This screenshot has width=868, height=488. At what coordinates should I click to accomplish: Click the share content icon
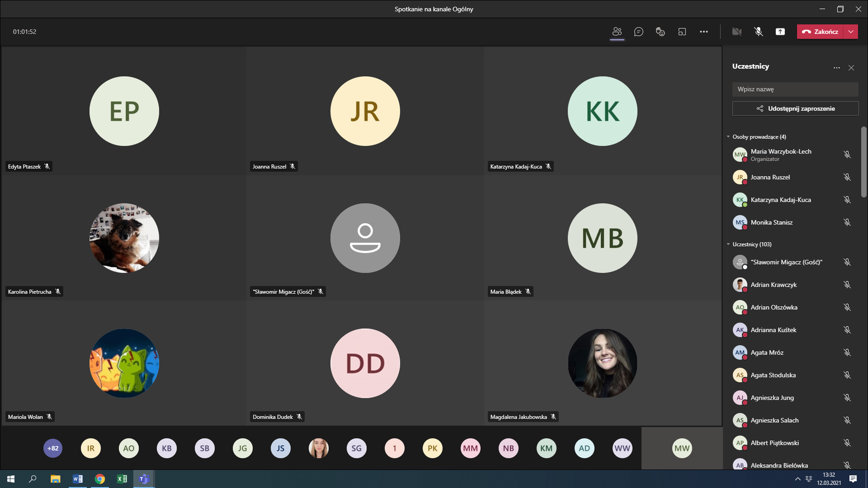[780, 31]
